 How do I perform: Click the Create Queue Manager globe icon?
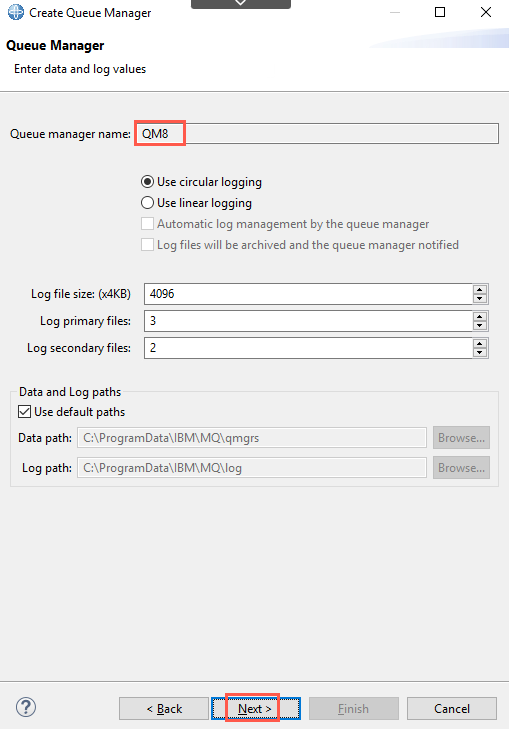pos(16,13)
